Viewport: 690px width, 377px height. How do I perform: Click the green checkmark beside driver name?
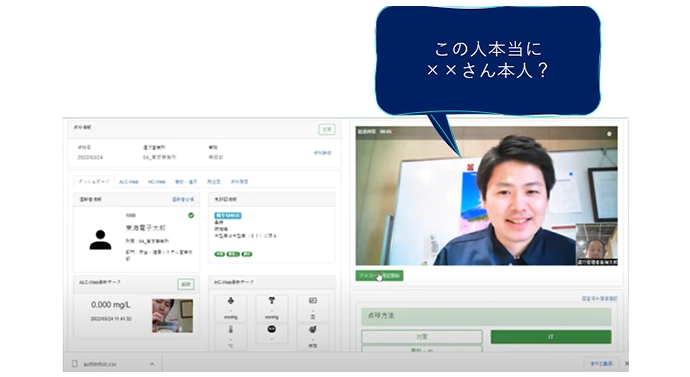(x=191, y=216)
